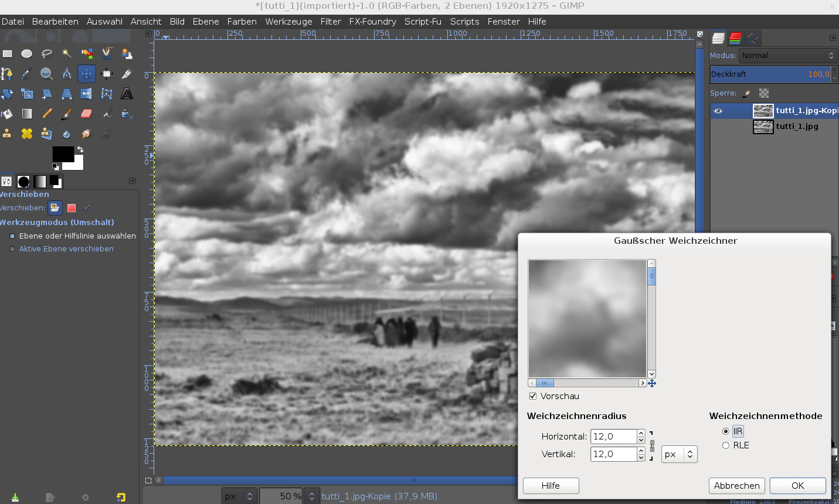
Task: Pick the Scissors Select tool
Action: [x=106, y=54]
